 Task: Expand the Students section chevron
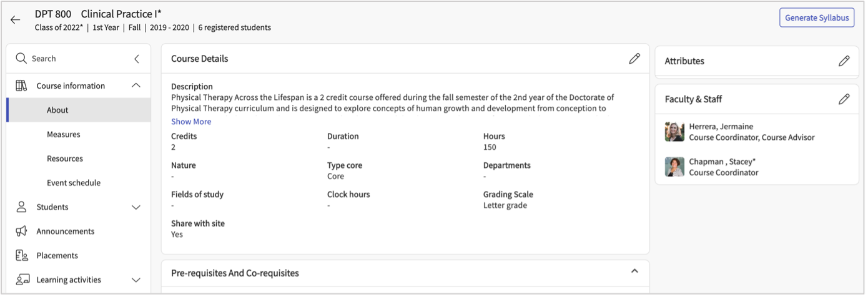[x=136, y=207]
